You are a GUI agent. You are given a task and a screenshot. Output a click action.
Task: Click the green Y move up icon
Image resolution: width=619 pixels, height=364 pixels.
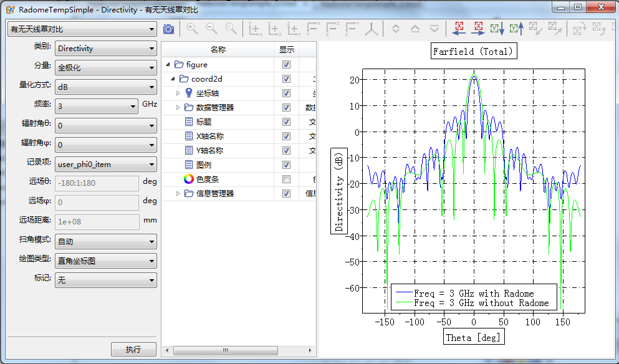[x=516, y=29]
